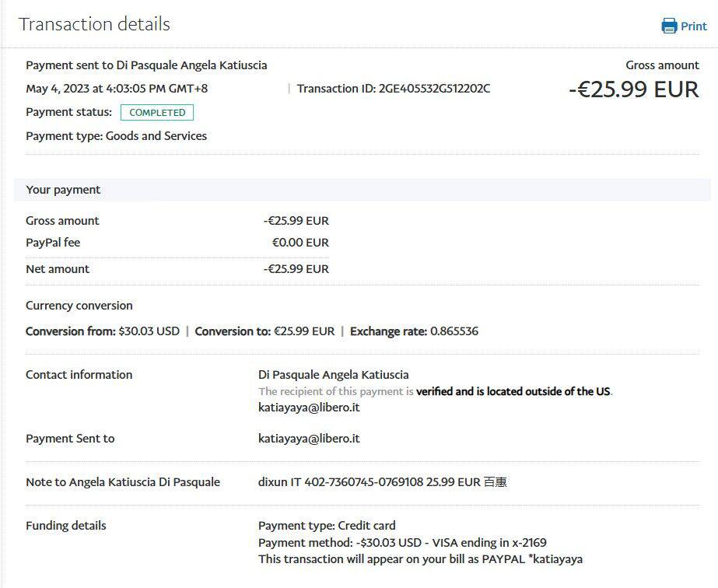Select the Transaction ID number
Viewport: 718px width, 588px height.
(x=434, y=89)
